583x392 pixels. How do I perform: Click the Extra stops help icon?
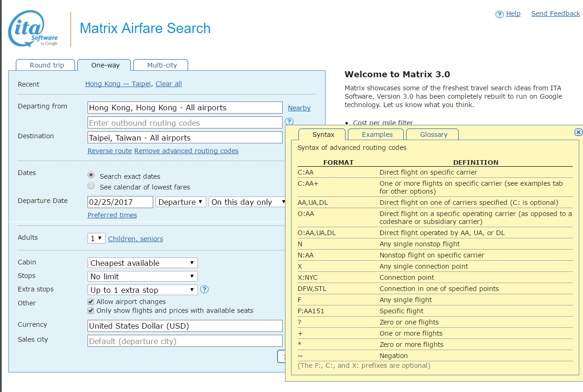coord(204,290)
